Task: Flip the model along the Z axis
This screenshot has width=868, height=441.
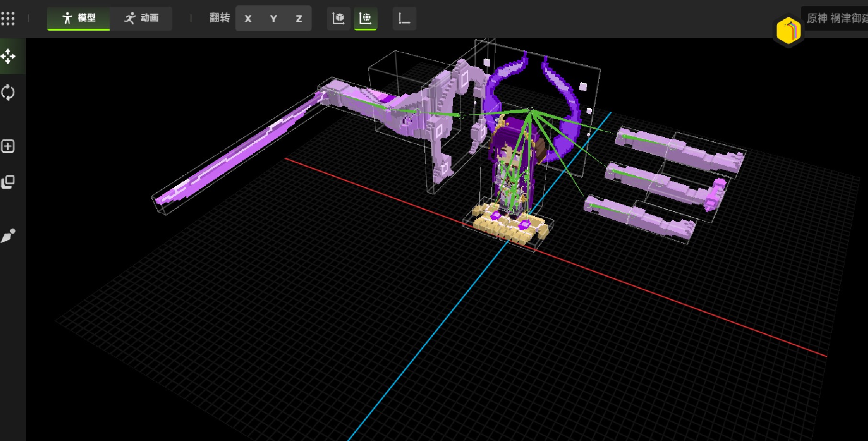Action: 299,19
